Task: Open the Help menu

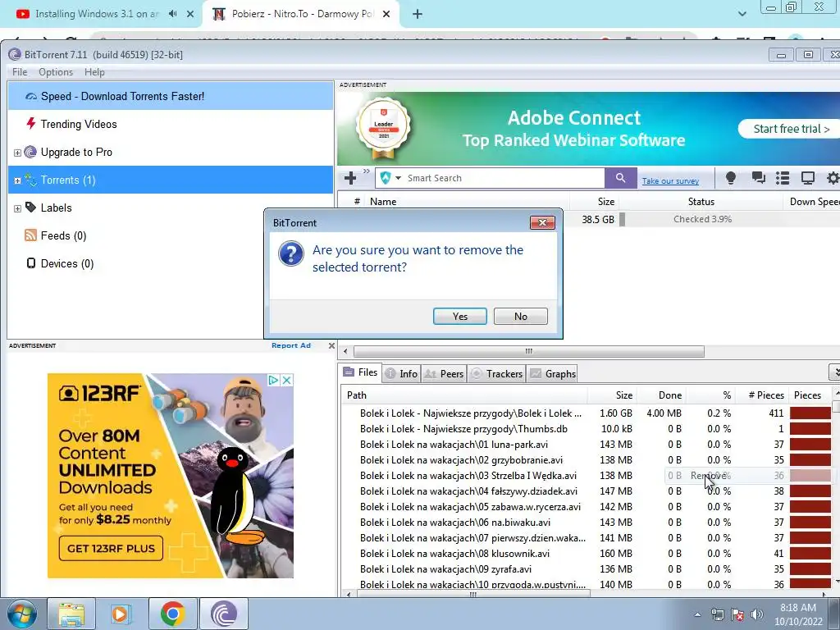Action: 94,72
